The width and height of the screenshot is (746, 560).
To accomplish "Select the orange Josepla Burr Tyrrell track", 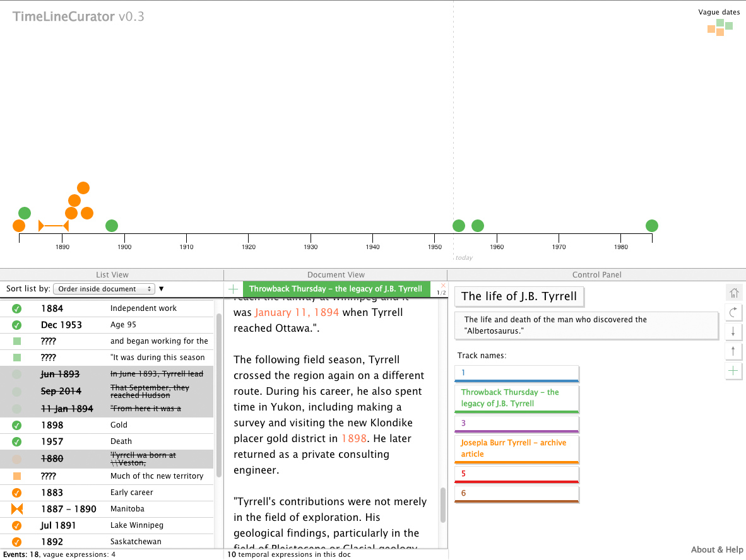I will pyautogui.click(x=516, y=448).
